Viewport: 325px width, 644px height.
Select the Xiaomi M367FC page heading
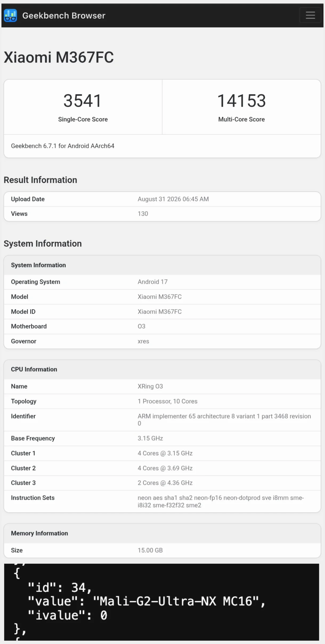59,57
